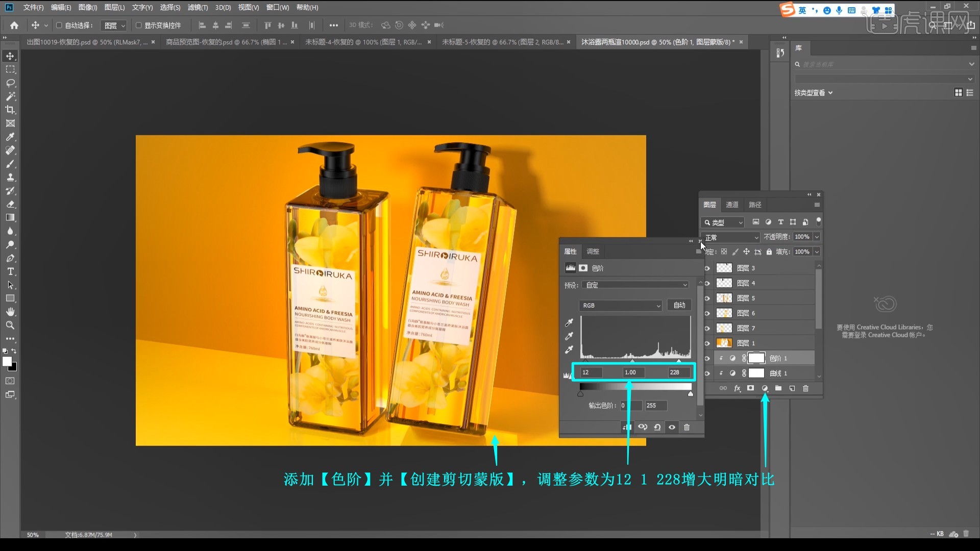Click the delete layer trash icon
980x551 pixels.
805,388
